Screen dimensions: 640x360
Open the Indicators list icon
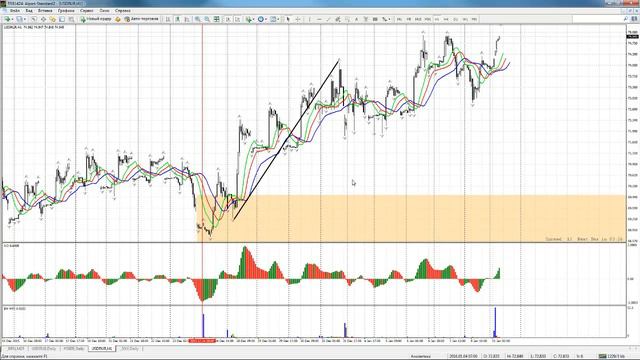(x=248, y=19)
